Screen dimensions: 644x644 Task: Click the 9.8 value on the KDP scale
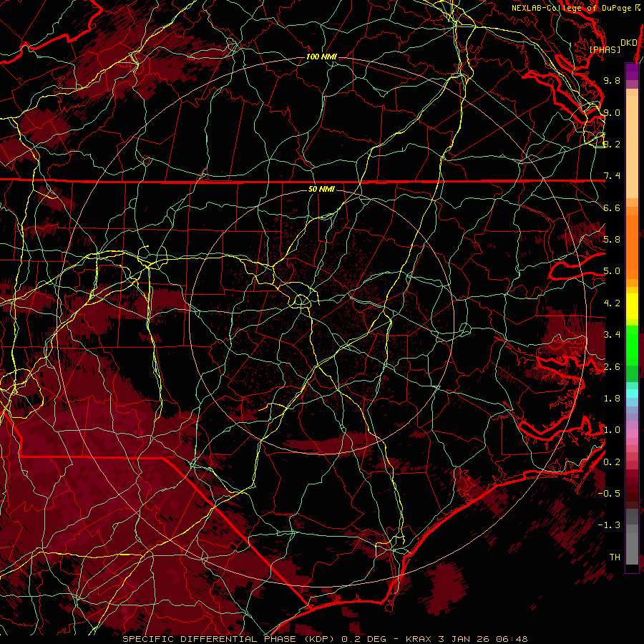pyautogui.click(x=612, y=80)
